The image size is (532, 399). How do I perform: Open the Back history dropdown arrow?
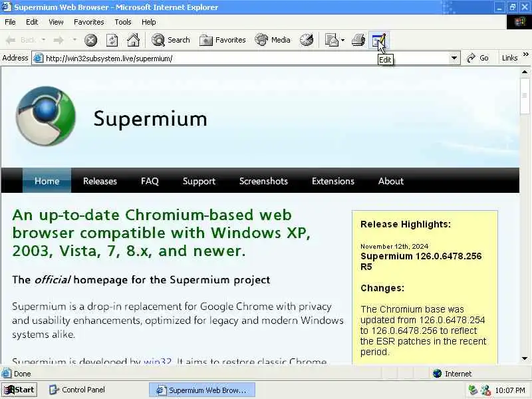43,40
